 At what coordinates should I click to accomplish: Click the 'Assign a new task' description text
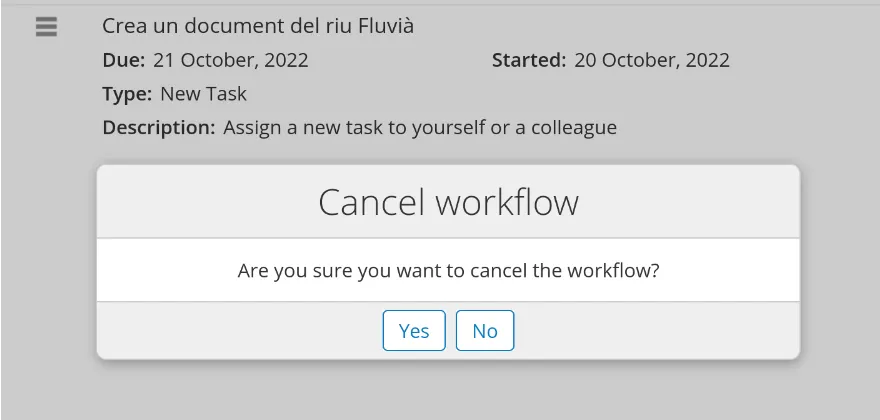coord(420,128)
